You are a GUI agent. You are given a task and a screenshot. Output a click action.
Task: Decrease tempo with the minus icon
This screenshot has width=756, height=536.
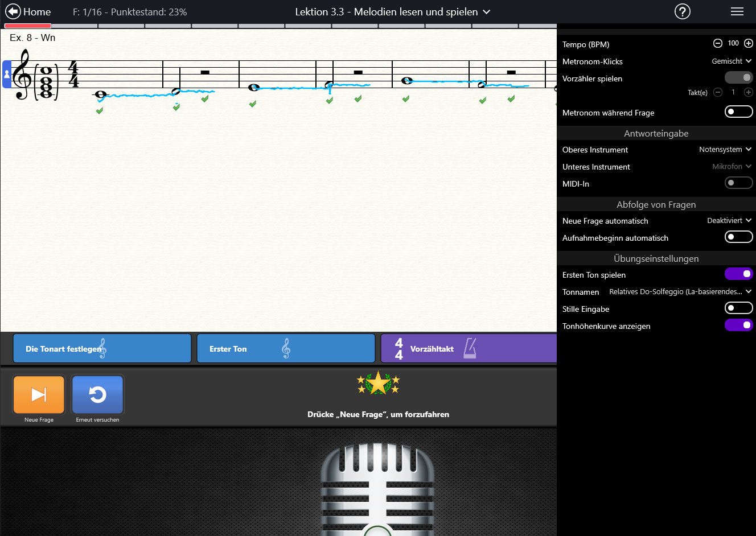click(718, 43)
